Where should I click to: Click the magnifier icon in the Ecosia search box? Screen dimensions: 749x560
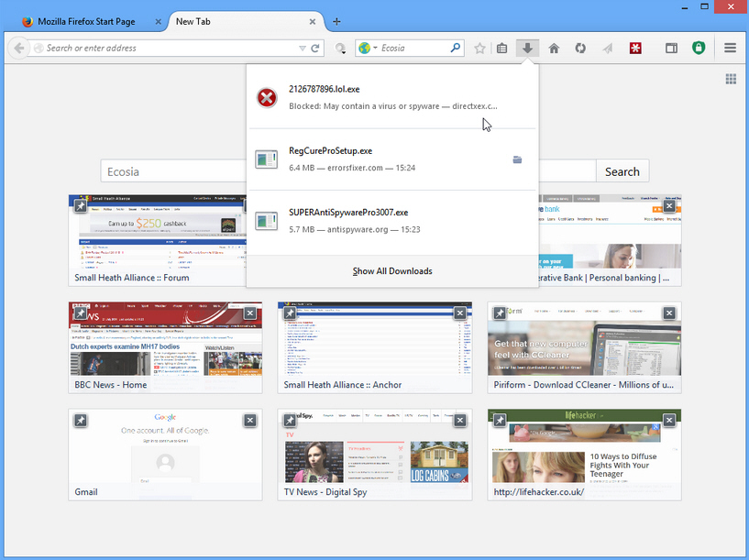click(456, 48)
